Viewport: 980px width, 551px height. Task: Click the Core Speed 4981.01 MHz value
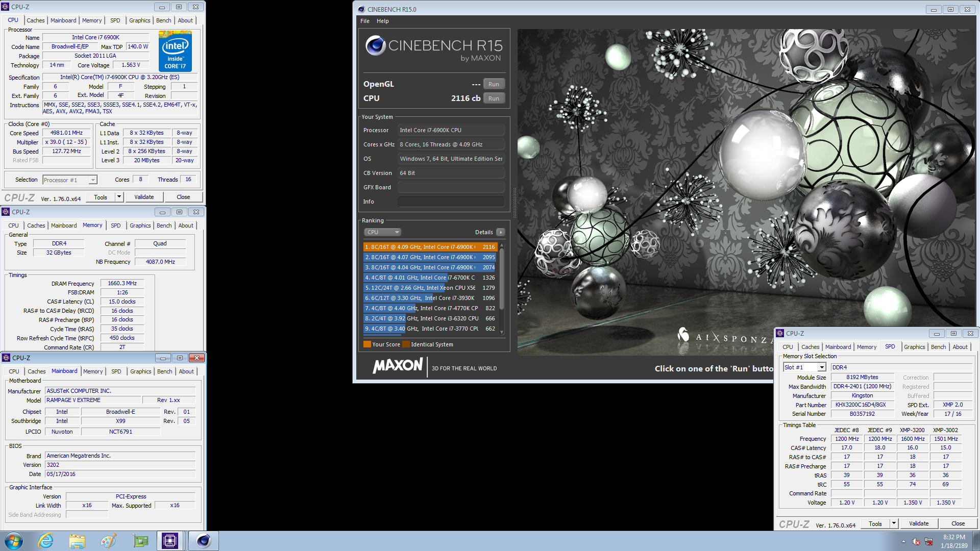coord(66,133)
